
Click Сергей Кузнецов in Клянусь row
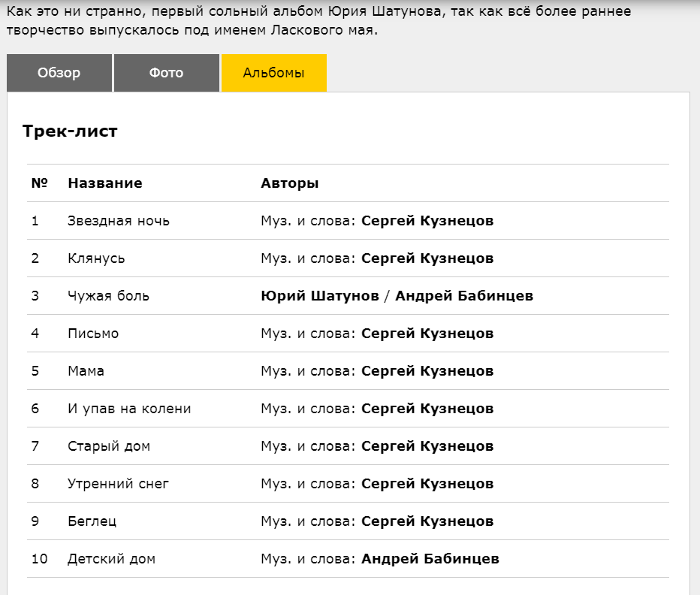pos(427,258)
